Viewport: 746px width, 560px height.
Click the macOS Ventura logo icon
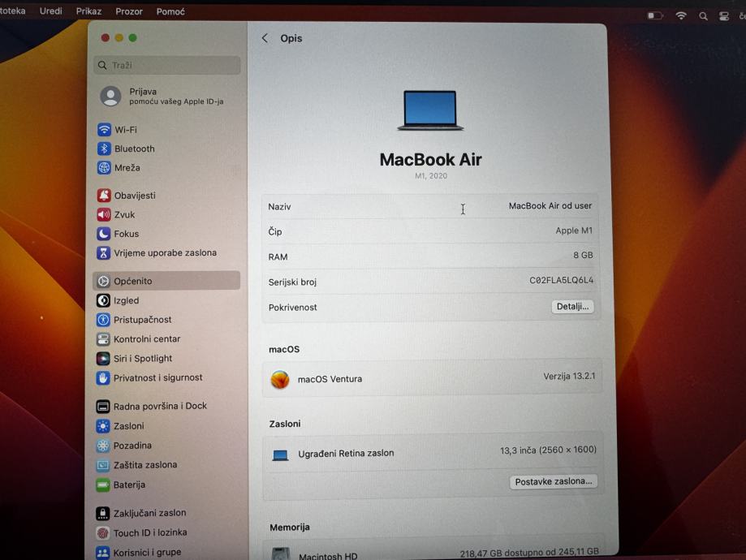coord(280,379)
